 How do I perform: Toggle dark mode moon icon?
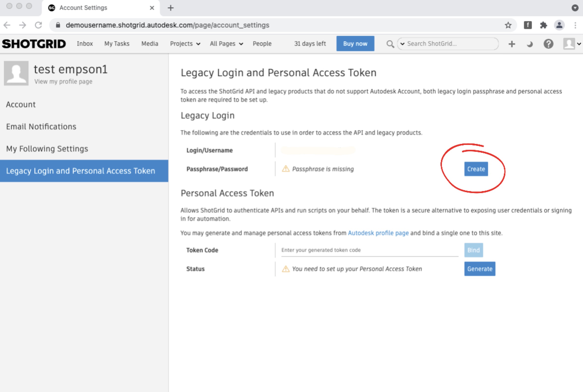530,44
